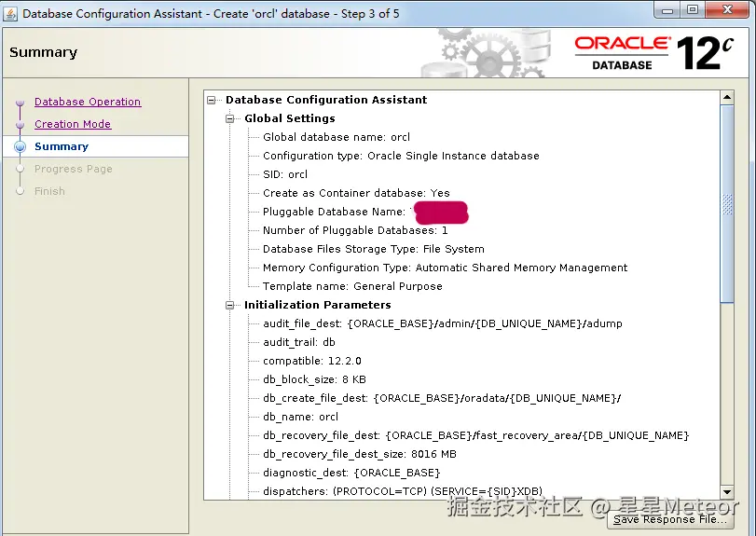Select 'compatible: 12.2.0' row
Screen dimensions: 756x536
pyautogui.click(x=311, y=361)
